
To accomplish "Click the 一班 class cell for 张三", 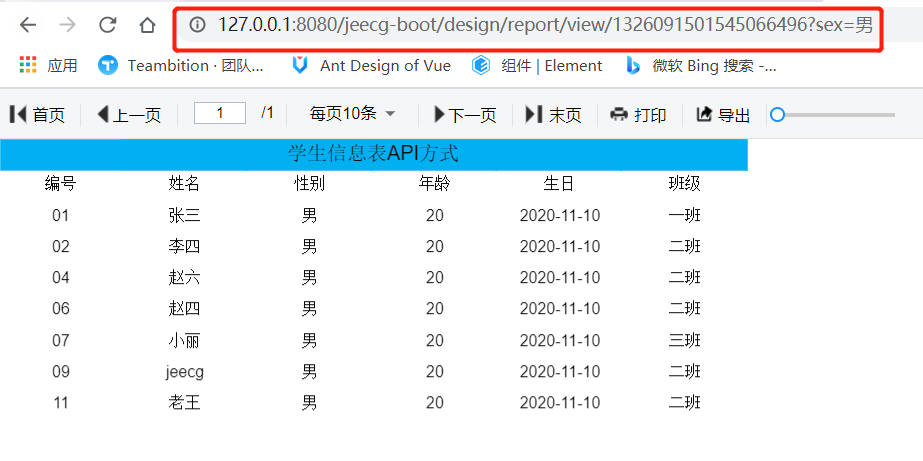I will click(x=685, y=215).
